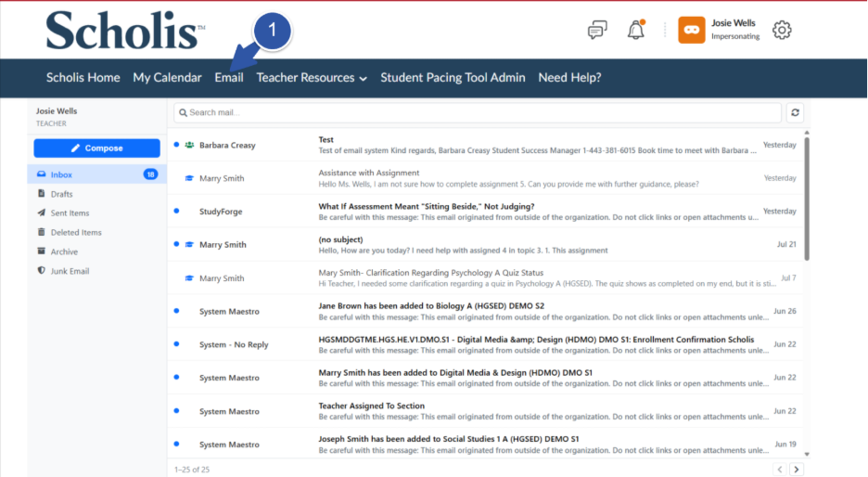The height and width of the screenshot is (477, 868).
Task: Click the Jun 19 date
Action: [785, 444]
